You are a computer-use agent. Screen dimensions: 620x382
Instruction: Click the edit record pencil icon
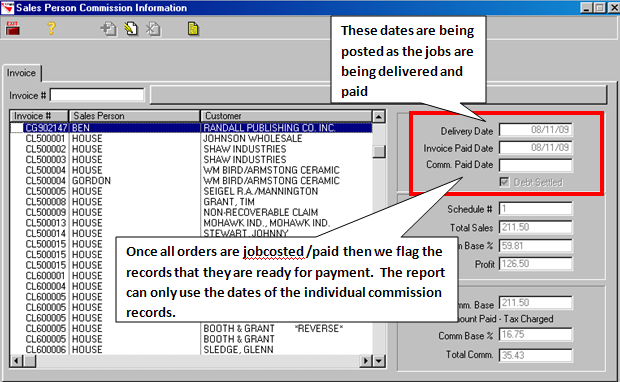pos(131,29)
